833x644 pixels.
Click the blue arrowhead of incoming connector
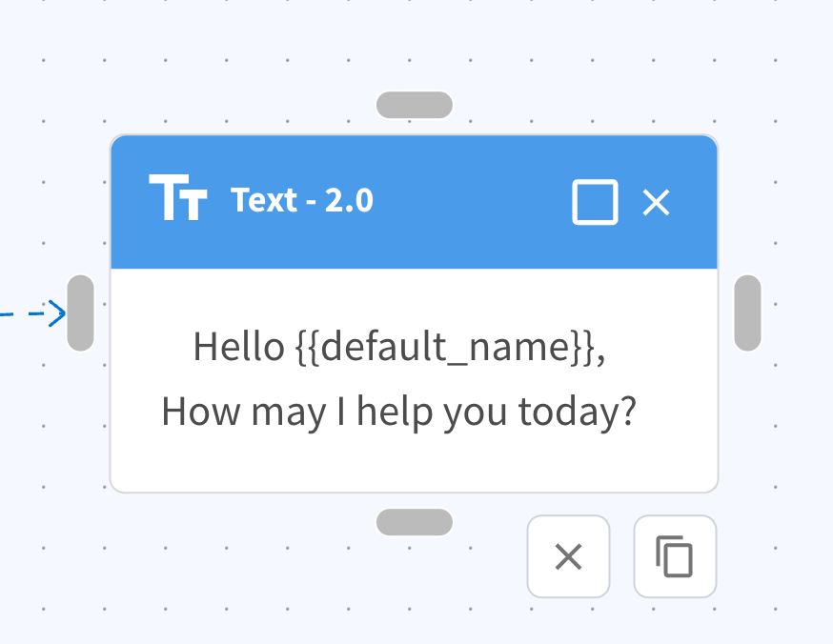click(57, 313)
